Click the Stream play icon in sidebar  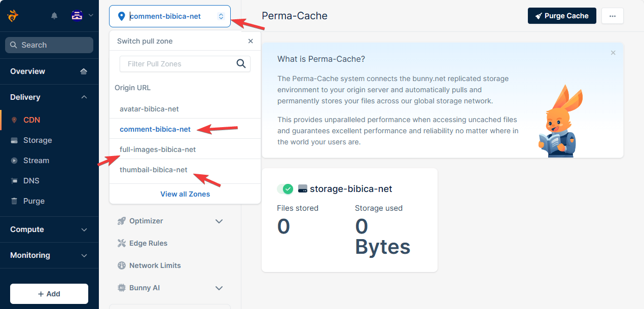point(14,161)
